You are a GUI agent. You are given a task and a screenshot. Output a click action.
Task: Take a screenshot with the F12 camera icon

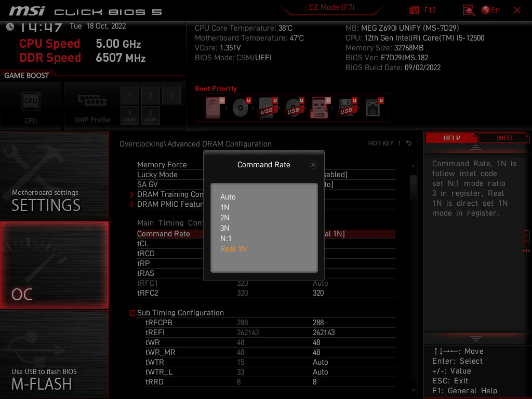[x=414, y=10]
